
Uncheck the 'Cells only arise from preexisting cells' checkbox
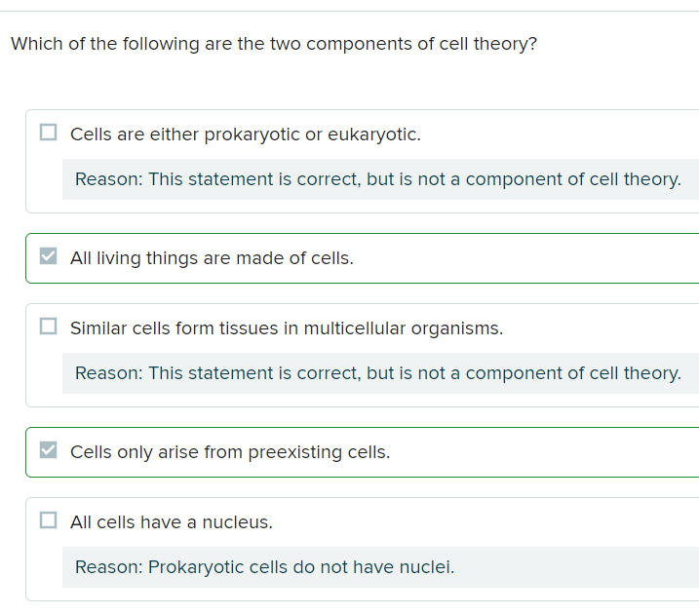[x=48, y=451]
